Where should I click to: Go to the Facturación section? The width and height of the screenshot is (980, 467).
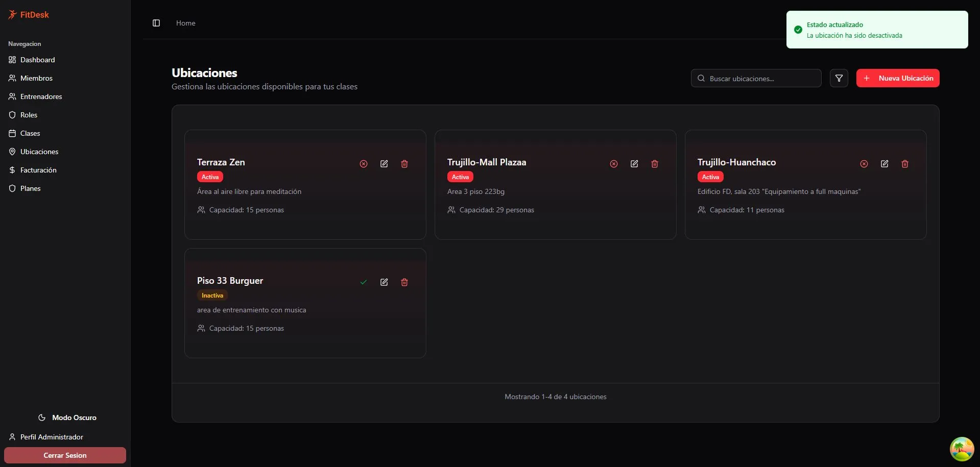38,170
